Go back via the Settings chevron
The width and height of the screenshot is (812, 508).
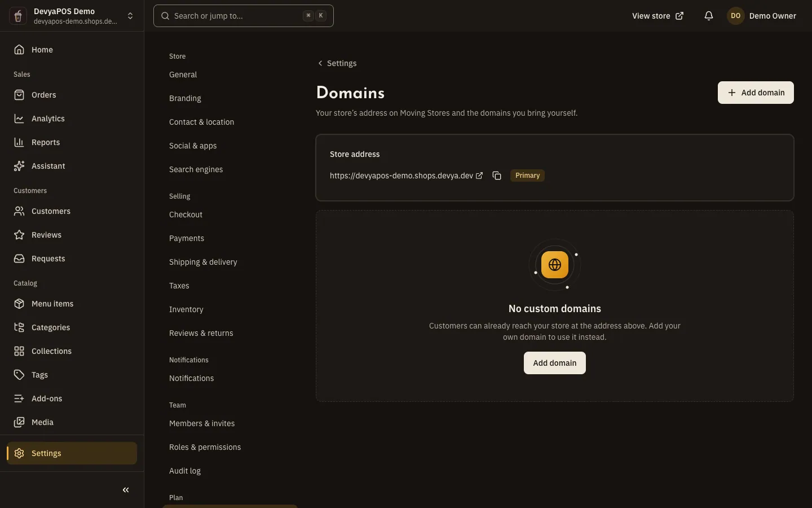[320, 63]
